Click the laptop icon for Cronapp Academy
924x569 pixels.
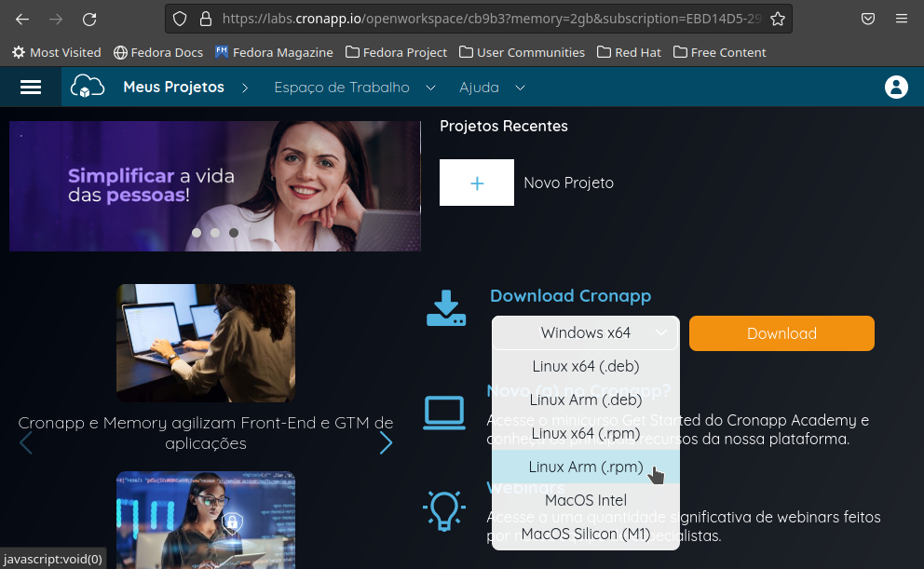pyautogui.click(x=444, y=413)
